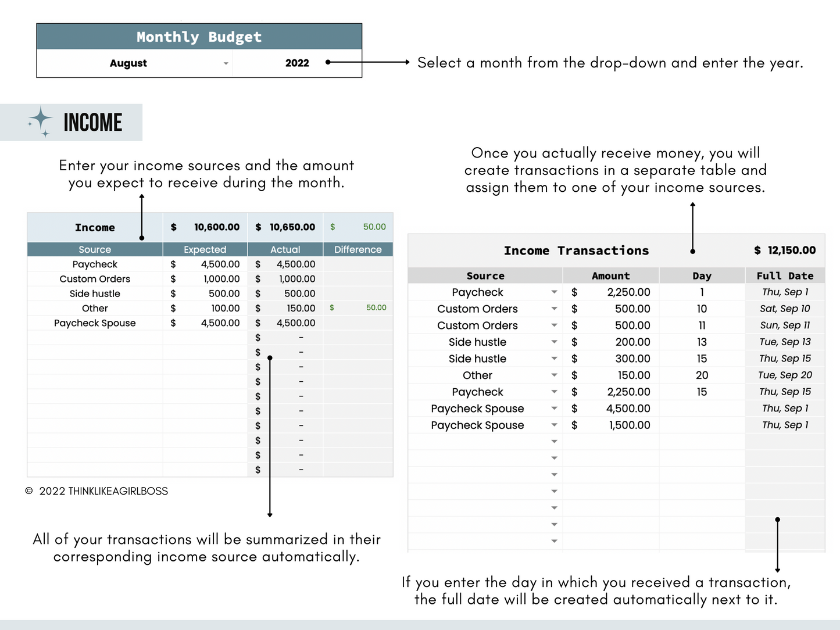Image resolution: width=840 pixels, height=630 pixels.
Task: Expand dropdown on Paycheck Spouse 4,500.00 transaction
Action: (554, 409)
